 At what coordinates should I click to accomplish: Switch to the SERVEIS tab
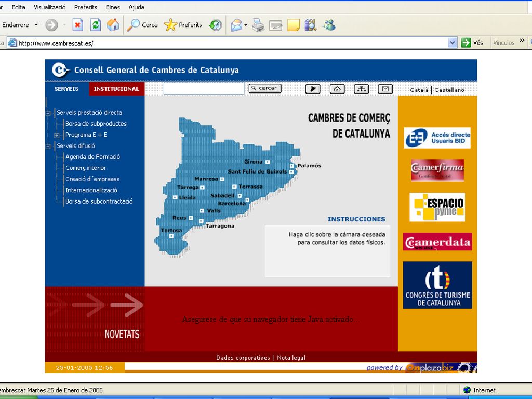[66, 89]
